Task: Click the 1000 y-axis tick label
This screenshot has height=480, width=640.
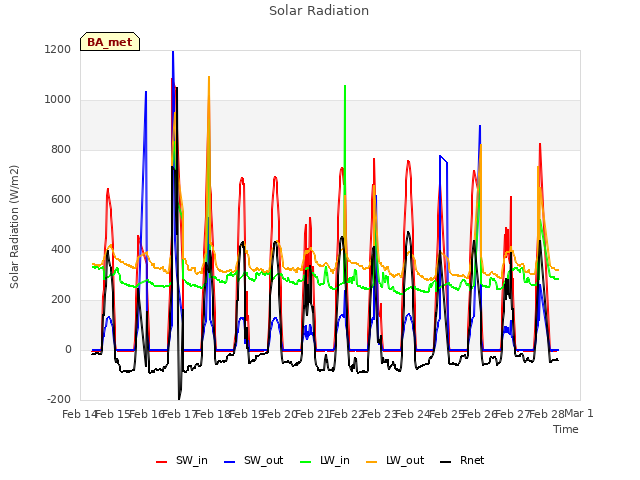Action: pos(58,100)
